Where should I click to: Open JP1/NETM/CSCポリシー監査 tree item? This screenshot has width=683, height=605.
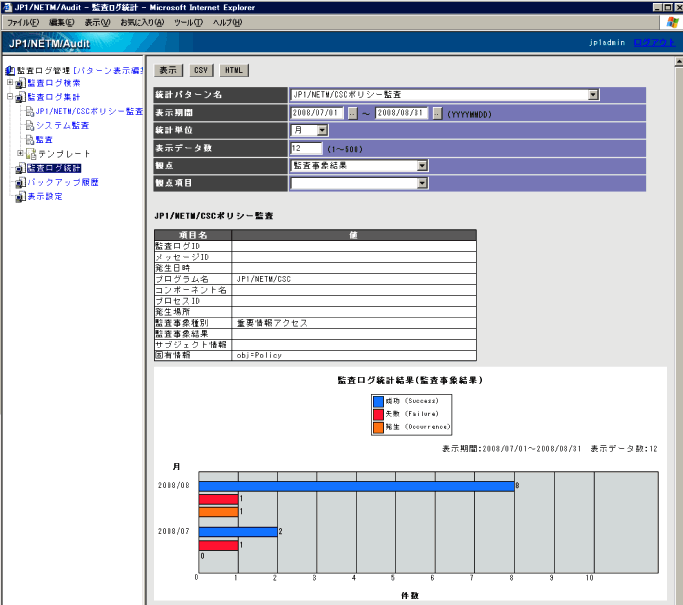click(x=89, y=112)
